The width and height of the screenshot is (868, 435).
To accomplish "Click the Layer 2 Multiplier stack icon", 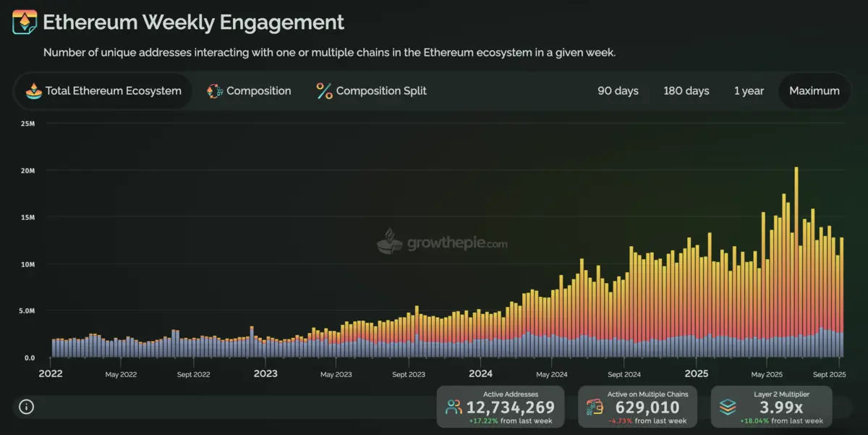I will click(728, 407).
